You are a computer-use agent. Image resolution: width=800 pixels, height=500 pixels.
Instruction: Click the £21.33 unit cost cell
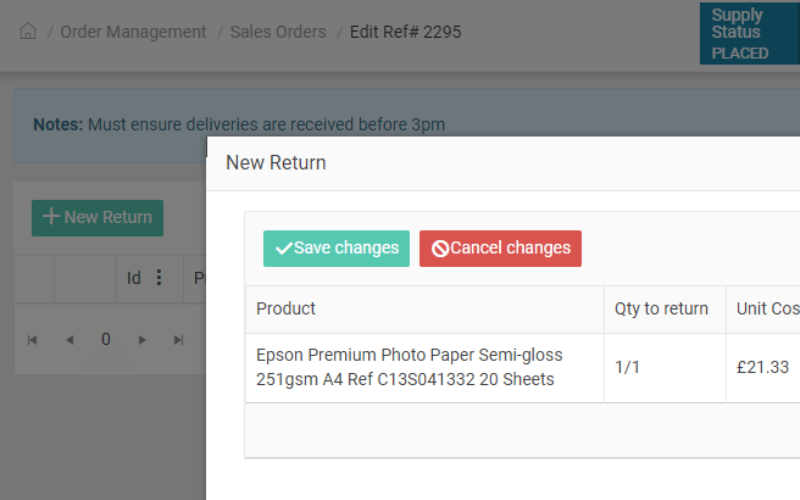pyautogui.click(x=763, y=367)
